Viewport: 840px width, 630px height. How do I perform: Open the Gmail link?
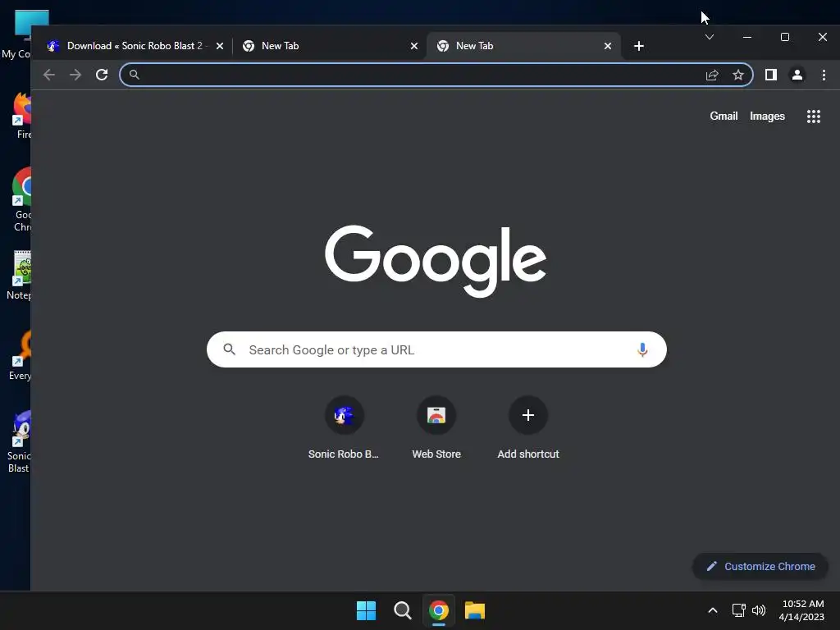coord(724,116)
